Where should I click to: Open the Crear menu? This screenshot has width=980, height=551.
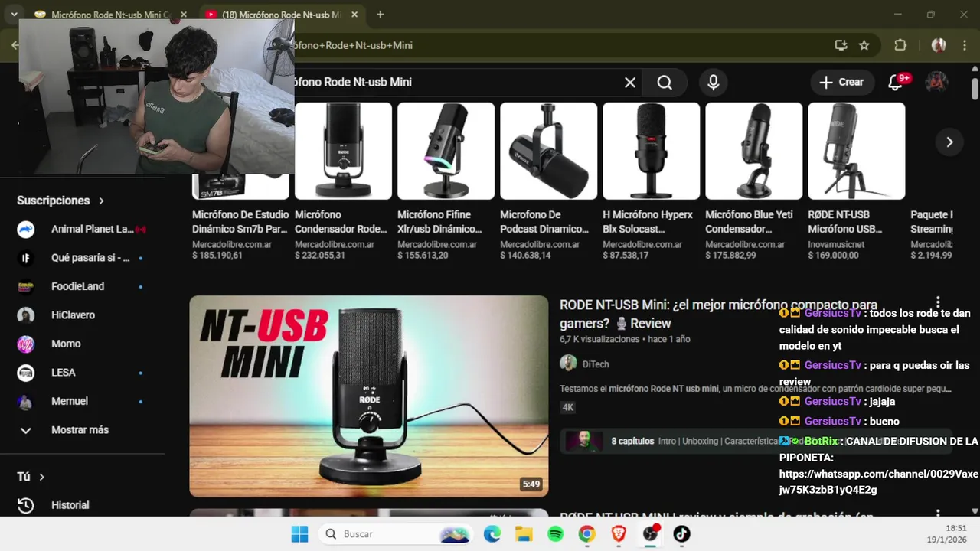coord(841,82)
